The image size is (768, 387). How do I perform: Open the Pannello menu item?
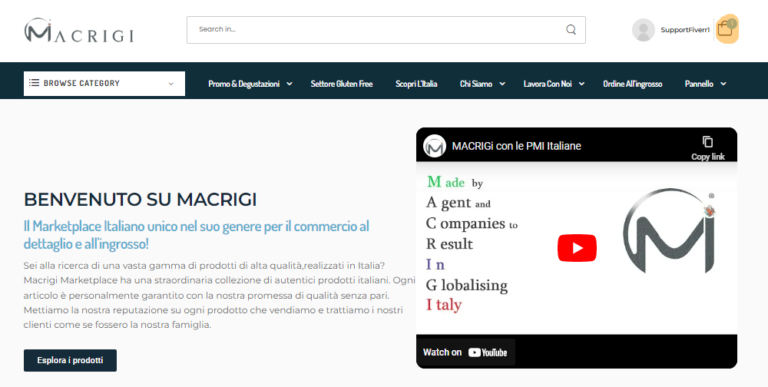click(x=699, y=84)
